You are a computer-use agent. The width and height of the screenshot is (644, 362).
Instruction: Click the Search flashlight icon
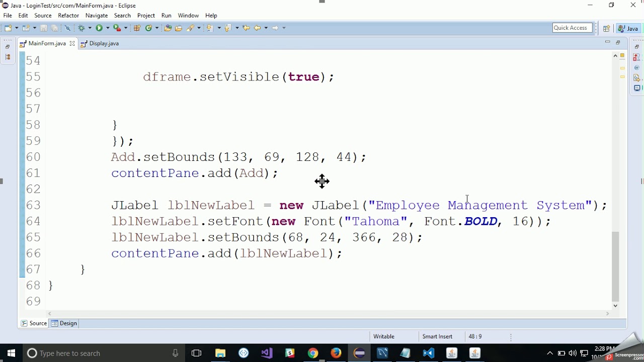[x=190, y=28]
